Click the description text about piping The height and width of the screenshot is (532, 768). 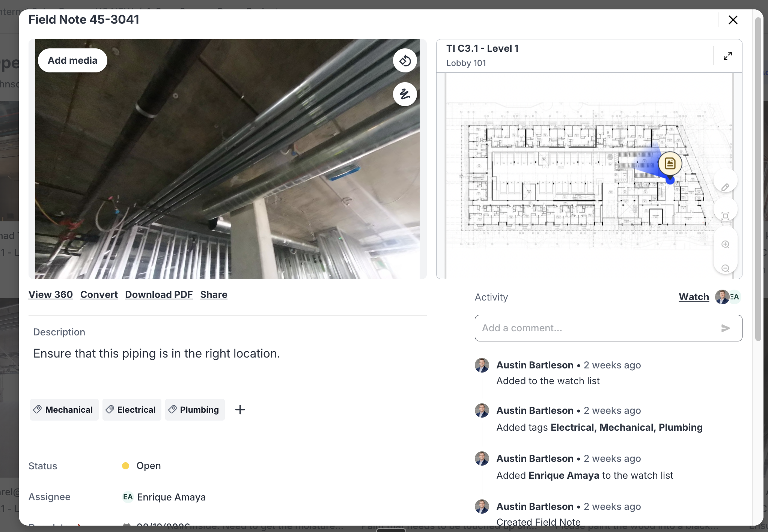pos(157,353)
